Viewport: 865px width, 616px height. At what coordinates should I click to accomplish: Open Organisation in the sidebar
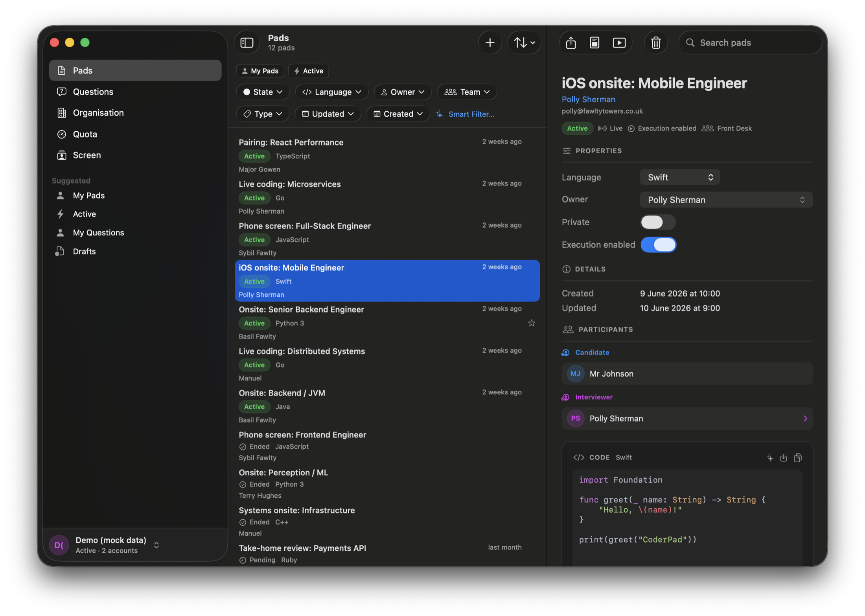point(135,113)
